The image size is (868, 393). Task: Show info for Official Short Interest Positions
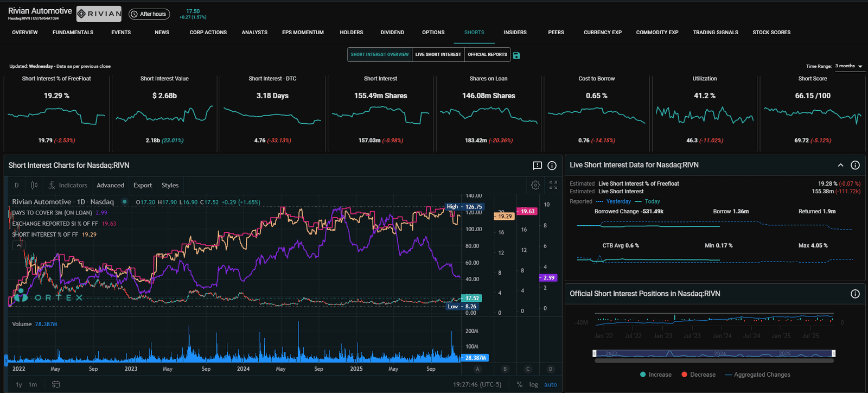click(x=855, y=294)
